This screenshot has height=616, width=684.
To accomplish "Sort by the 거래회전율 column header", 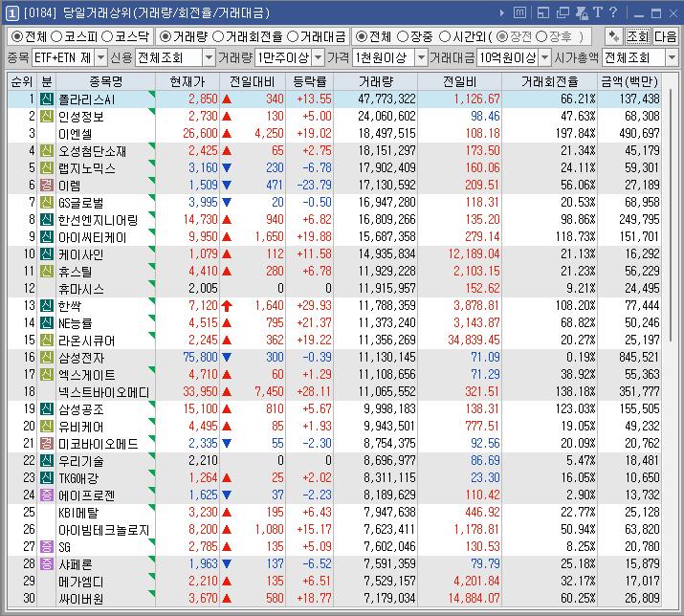I will tap(550, 81).
